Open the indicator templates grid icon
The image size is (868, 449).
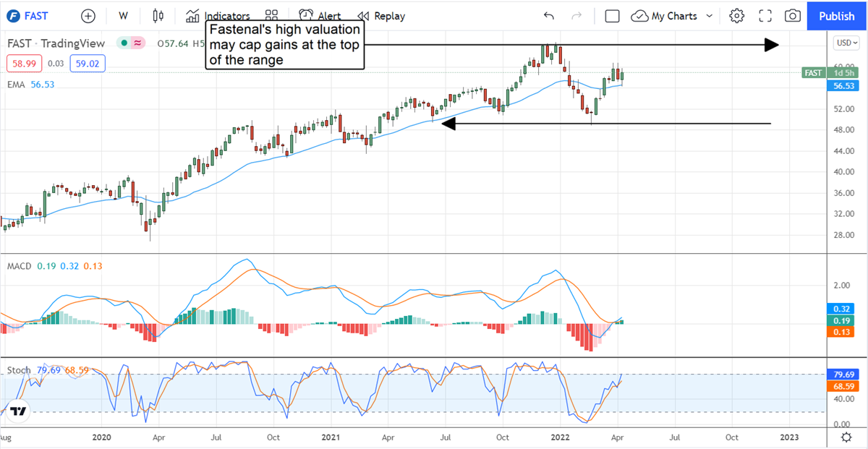(x=272, y=16)
